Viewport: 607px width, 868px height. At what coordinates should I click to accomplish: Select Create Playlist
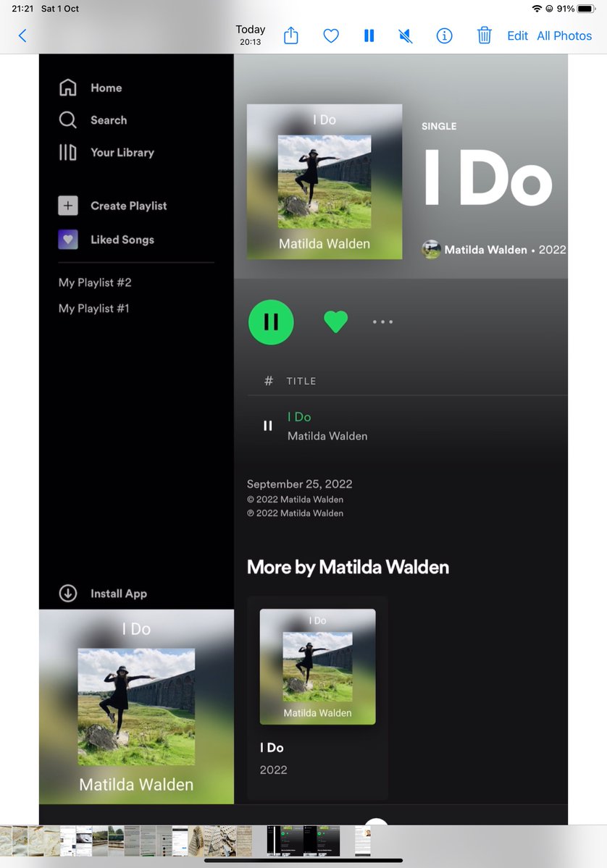point(128,206)
